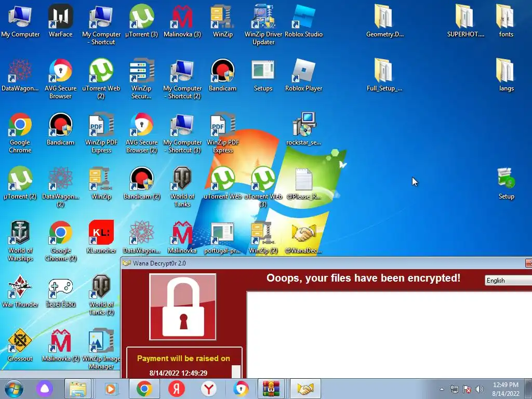The image size is (532, 399).
Task: Open the Yandex Browser Y taskbar icon
Action: tap(209, 389)
